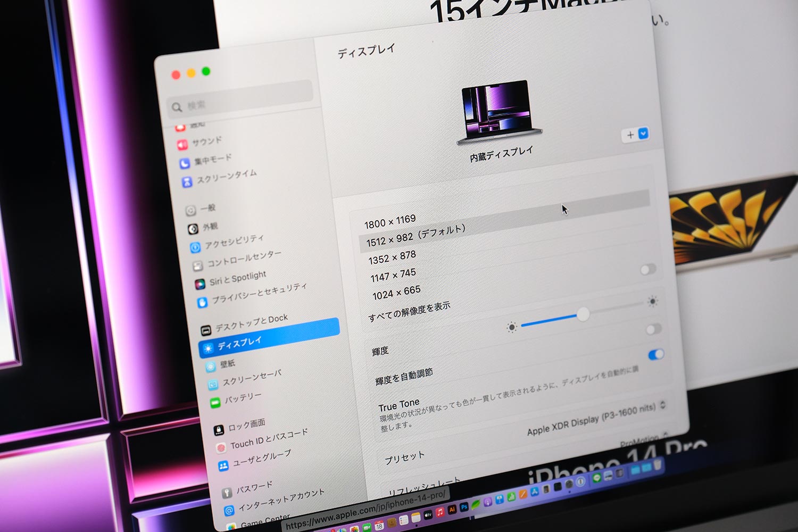Click the green バッテリー battery icon
The width and height of the screenshot is (798, 532).
click(x=215, y=403)
